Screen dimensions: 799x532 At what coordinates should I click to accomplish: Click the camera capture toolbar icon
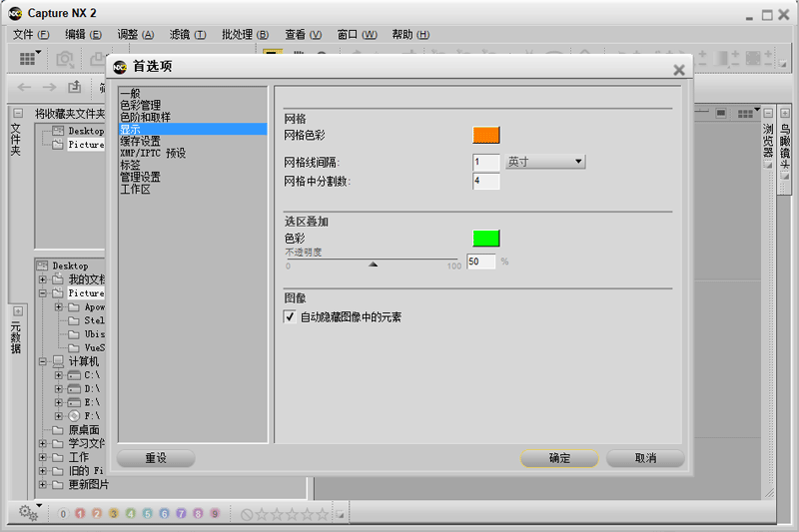65,59
